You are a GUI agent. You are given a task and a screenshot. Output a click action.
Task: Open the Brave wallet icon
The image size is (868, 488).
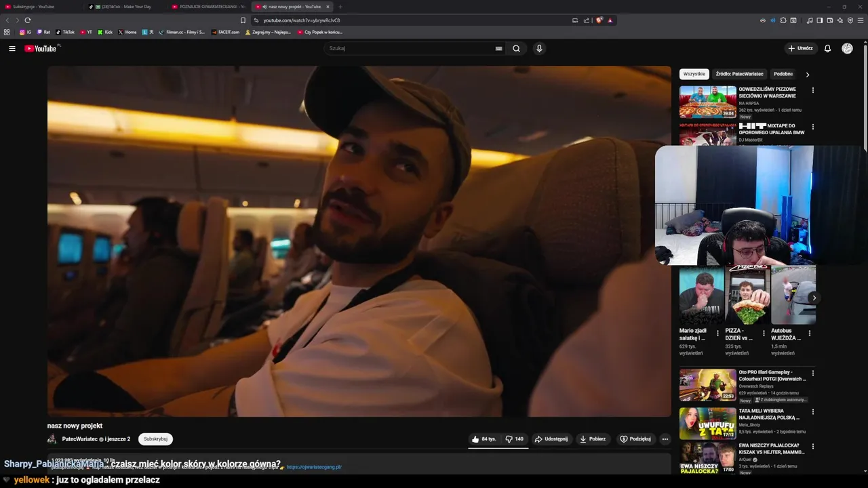830,20
